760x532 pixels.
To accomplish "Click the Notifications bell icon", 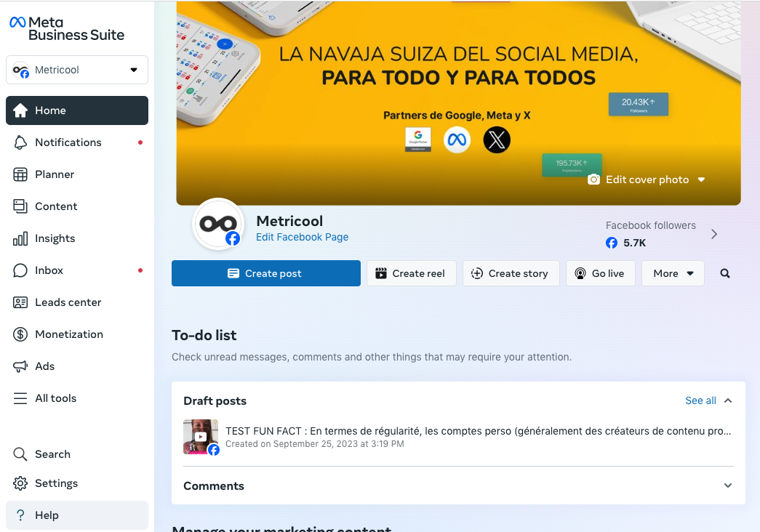I will coord(20,142).
